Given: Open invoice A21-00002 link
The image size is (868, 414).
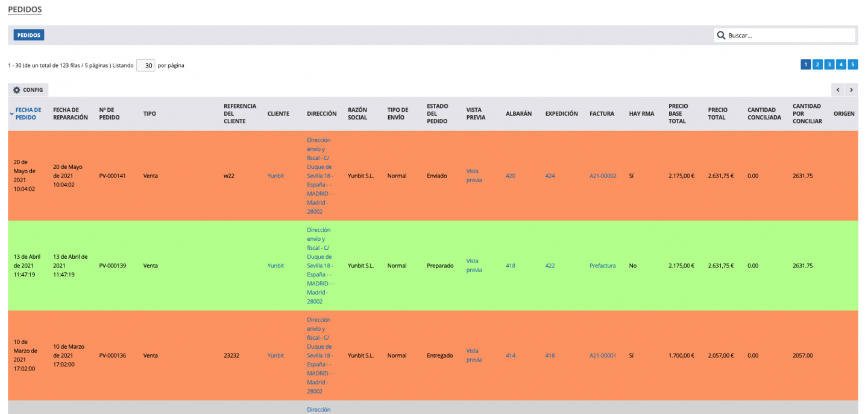Looking at the screenshot, I should 603,176.
